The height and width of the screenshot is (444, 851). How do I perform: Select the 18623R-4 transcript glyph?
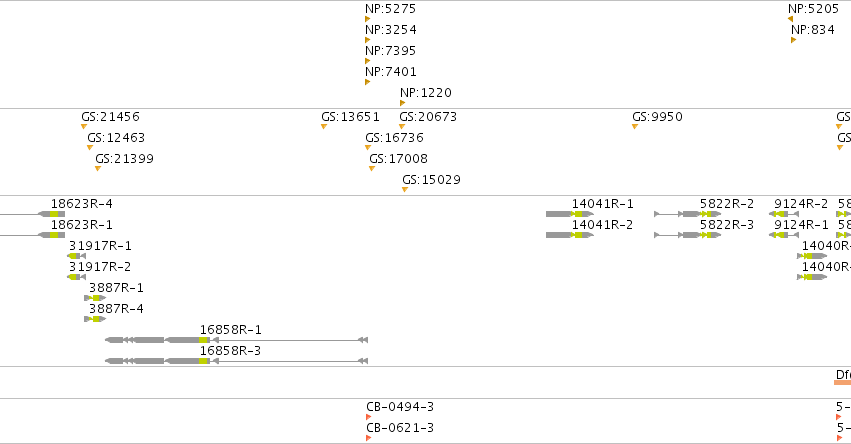[33, 214]
